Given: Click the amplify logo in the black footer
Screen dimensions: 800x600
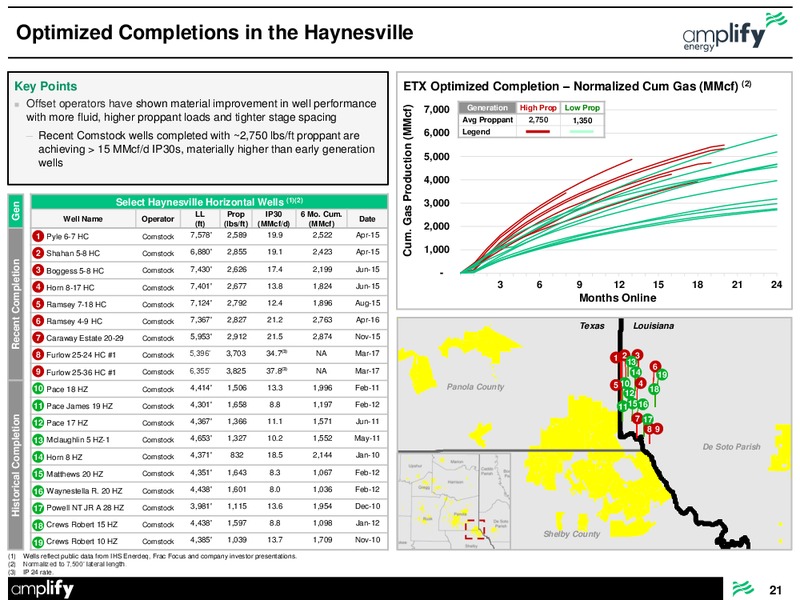Looking at the screenshot, I should pos(42,589).
